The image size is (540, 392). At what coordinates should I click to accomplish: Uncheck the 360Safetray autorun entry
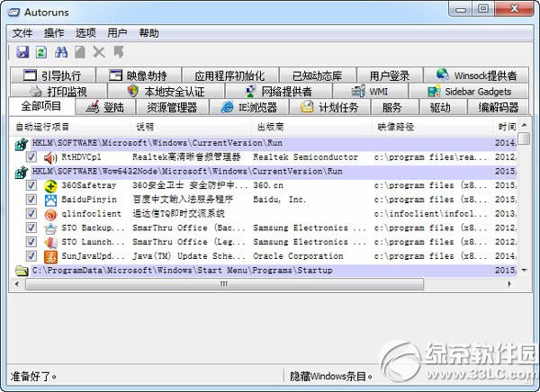(31, 185)
